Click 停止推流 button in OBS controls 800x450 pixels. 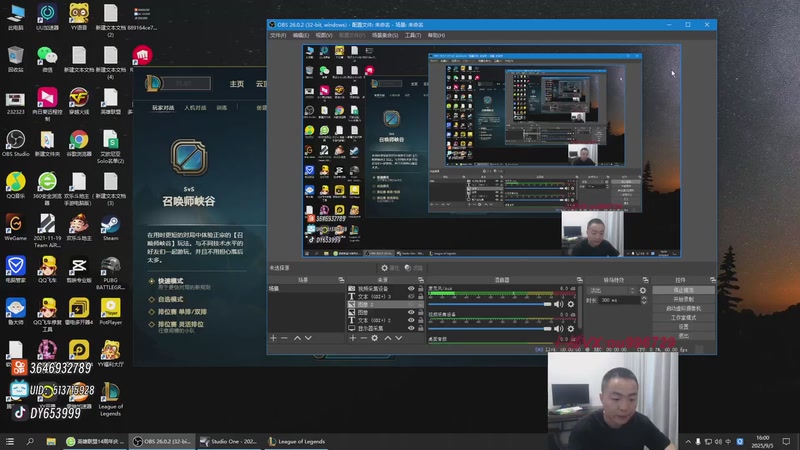[684, 290]
